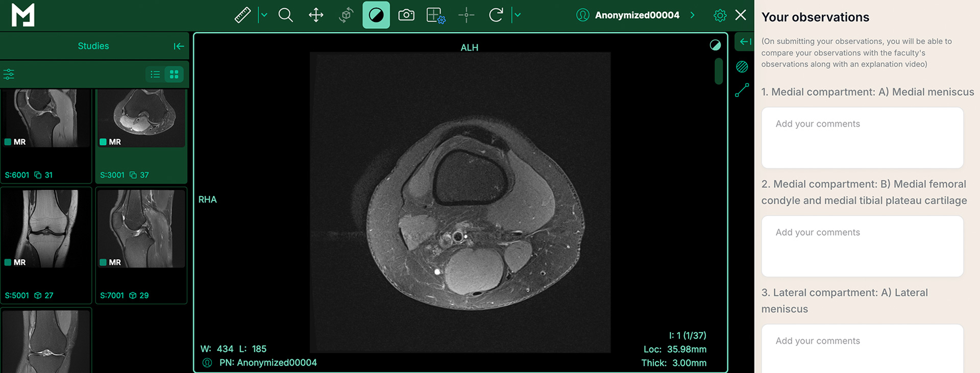
Task: Click the reset rotate arrow icon
Action: click(496, 15)
